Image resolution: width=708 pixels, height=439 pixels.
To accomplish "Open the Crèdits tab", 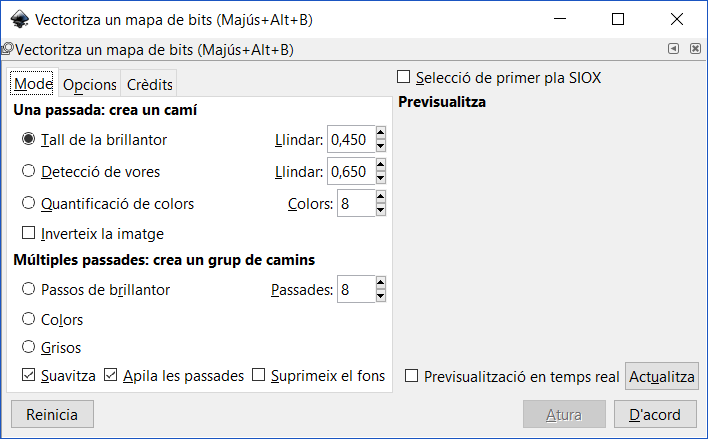I will coord(149,84).
